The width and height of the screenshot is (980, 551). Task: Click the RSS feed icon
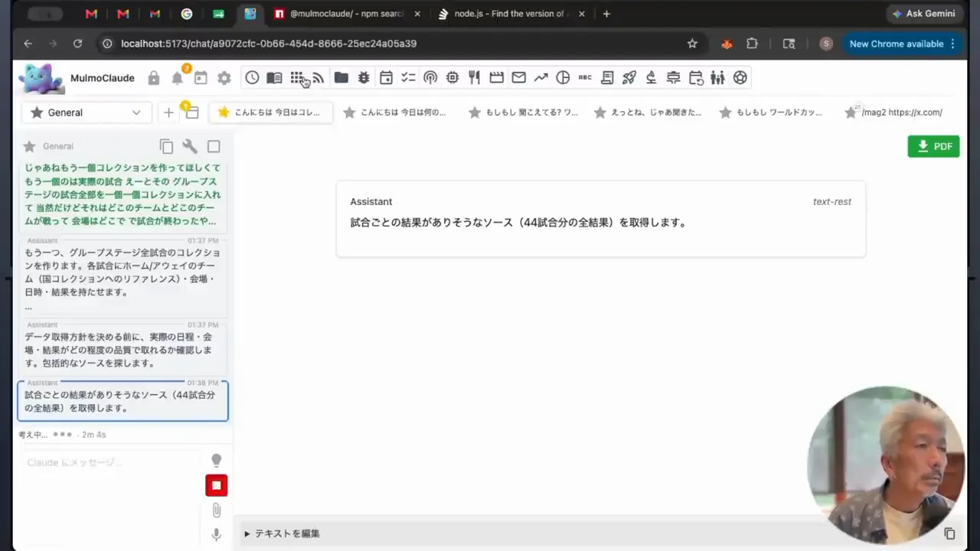[x=318, y=77]
